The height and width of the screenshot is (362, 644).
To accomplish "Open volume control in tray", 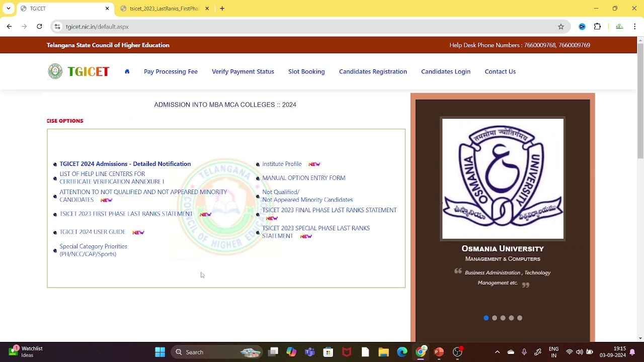I will click(x=580, y=352).
